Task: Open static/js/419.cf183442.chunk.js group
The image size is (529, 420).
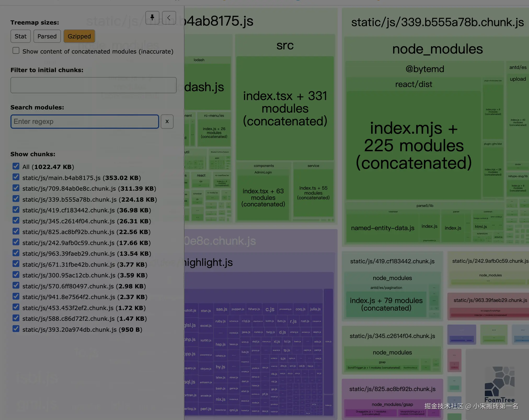Action: tap(392, 261)
